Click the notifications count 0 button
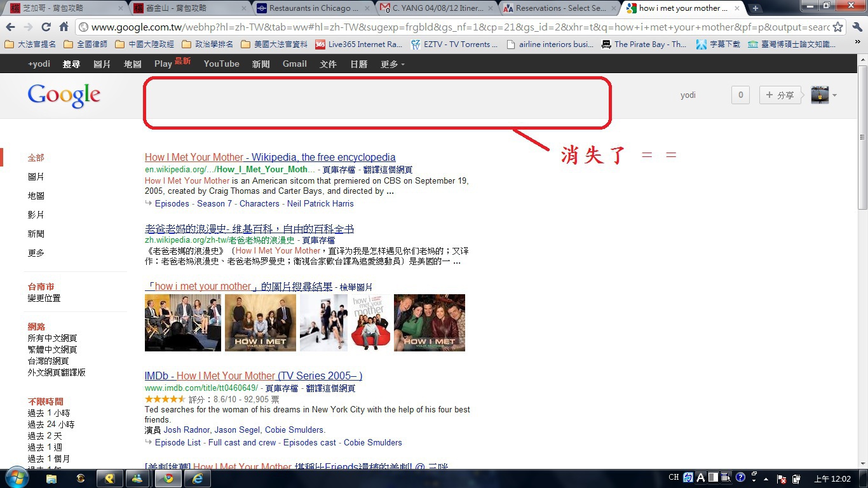868x488 pixels. coord(740,95)
